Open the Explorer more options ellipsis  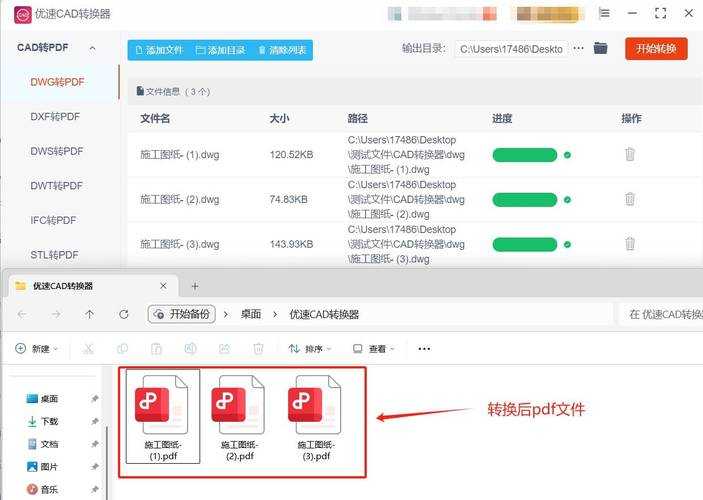[424, 348]
